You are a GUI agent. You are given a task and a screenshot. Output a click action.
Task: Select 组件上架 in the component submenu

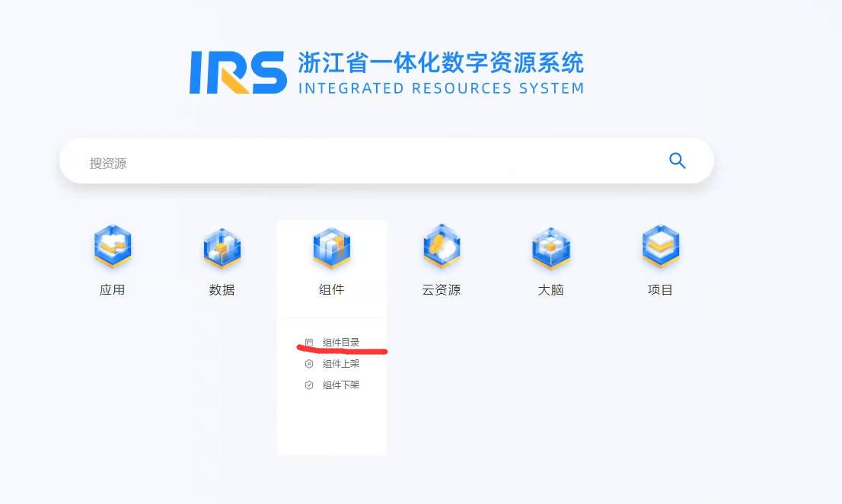pos(340,364)
